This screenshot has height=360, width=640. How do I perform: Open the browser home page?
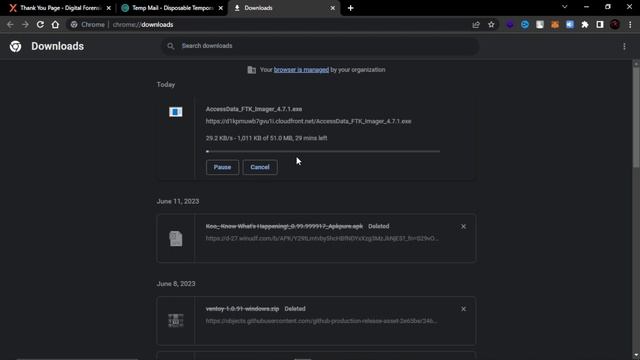55,25
